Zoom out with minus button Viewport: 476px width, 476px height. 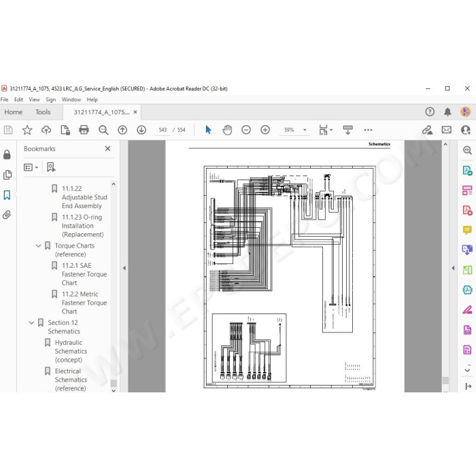pos(246,130)
